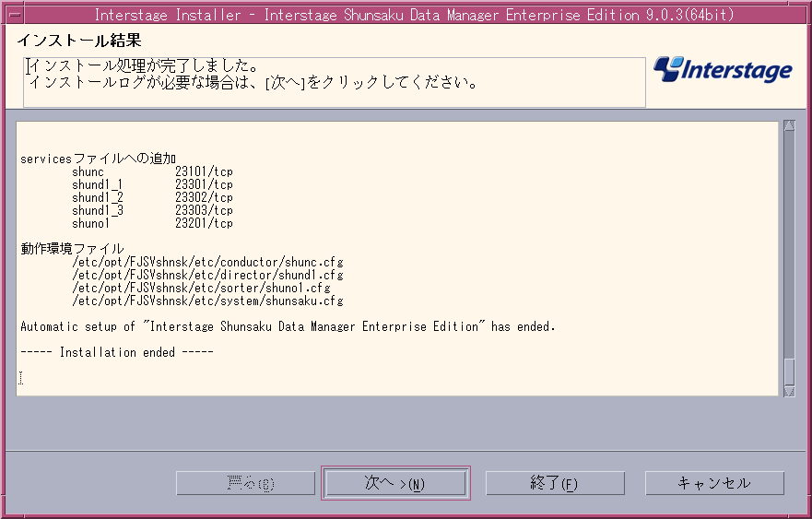Screen dimensions: 812x519
Task: Click the text インストールログが必要な場合は
Action: [139, 82]
